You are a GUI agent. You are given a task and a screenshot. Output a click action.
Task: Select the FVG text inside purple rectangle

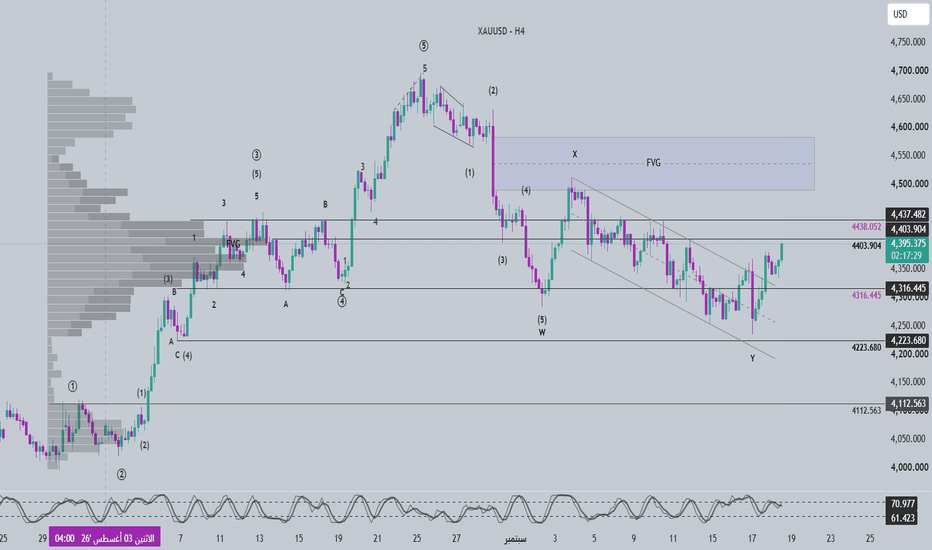(653, 162)
